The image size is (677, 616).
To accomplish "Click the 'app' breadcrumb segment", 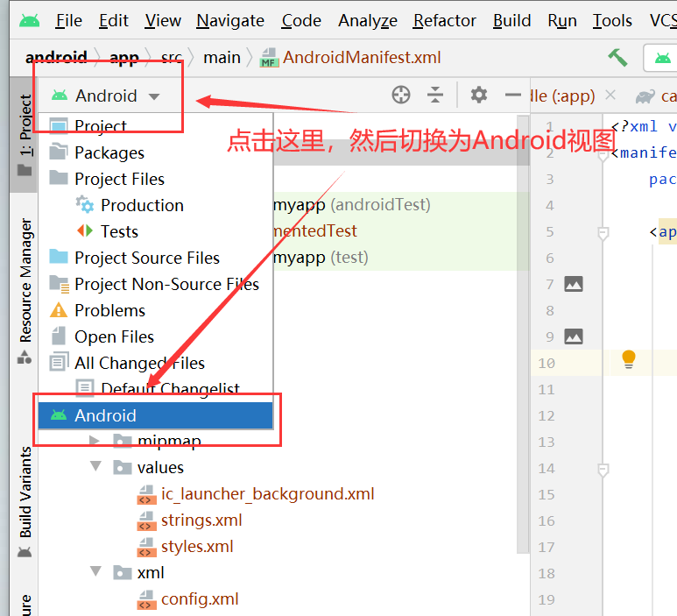I will [x=124, y=58].
